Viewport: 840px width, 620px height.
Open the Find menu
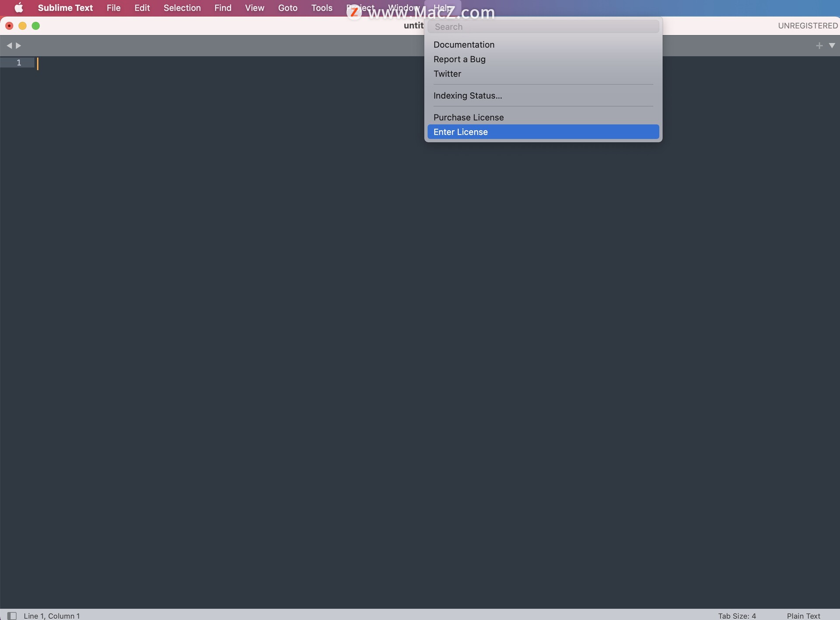[x=223, y=8]
